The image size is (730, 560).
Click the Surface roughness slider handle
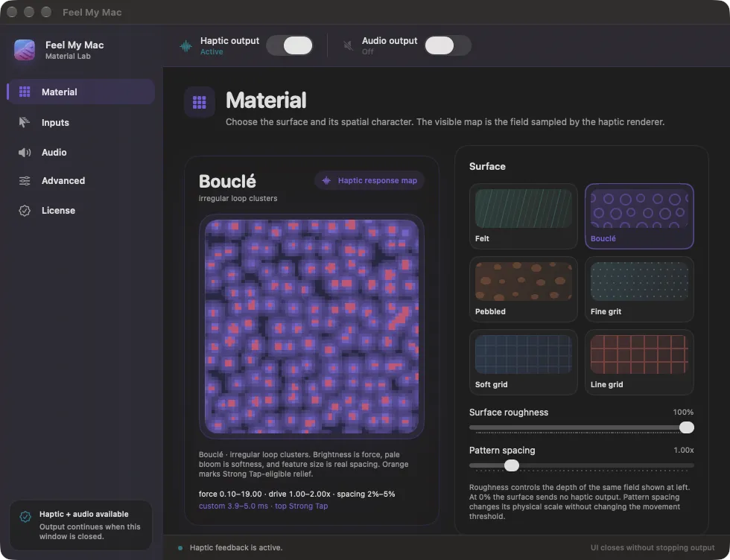click(x=686, y=427)
